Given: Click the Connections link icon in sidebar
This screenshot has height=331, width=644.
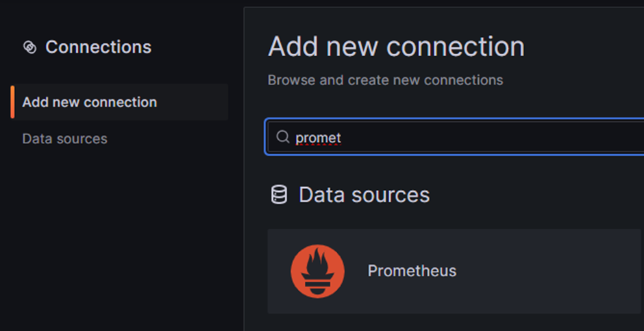Looking at the screenshot, I should coord(29,47).
